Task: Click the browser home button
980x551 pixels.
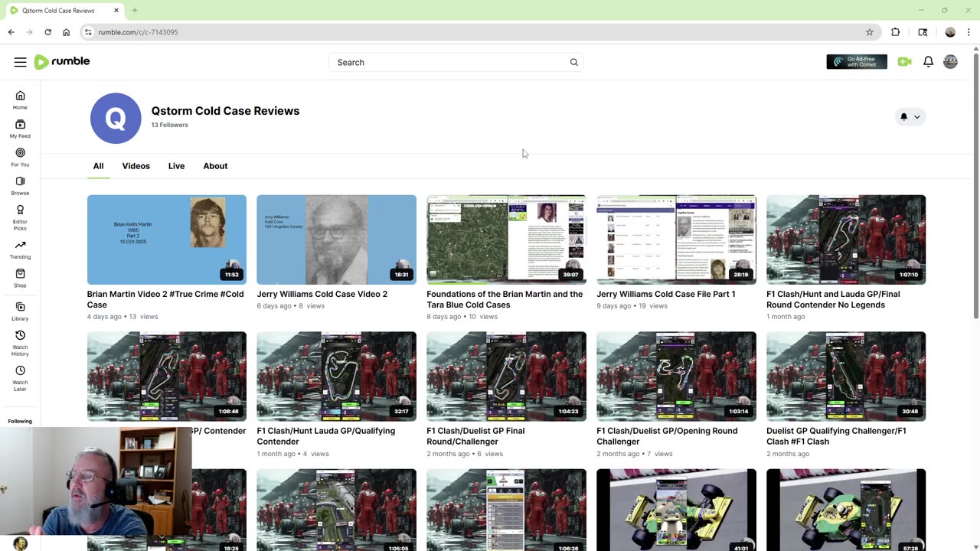Action: (x=67, y=32)
